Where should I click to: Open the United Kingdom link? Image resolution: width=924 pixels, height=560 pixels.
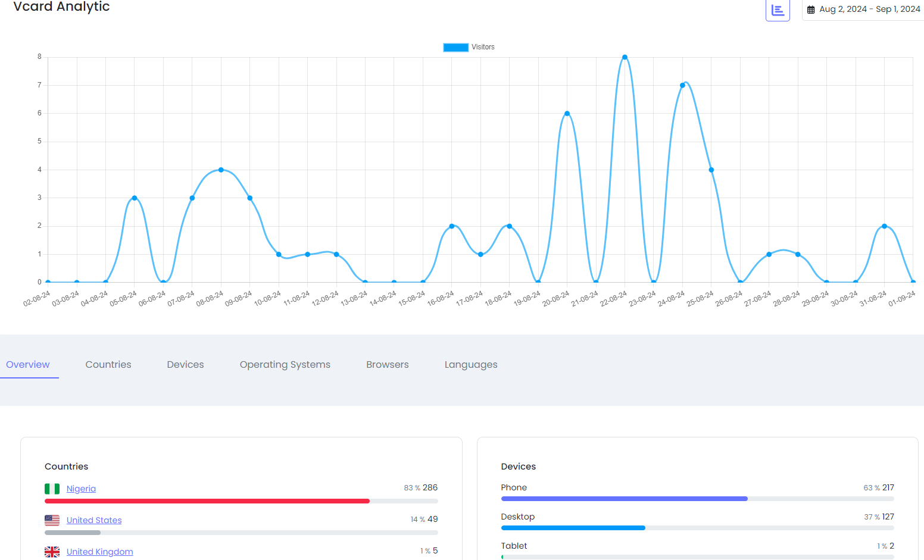[x=99, y=552]
